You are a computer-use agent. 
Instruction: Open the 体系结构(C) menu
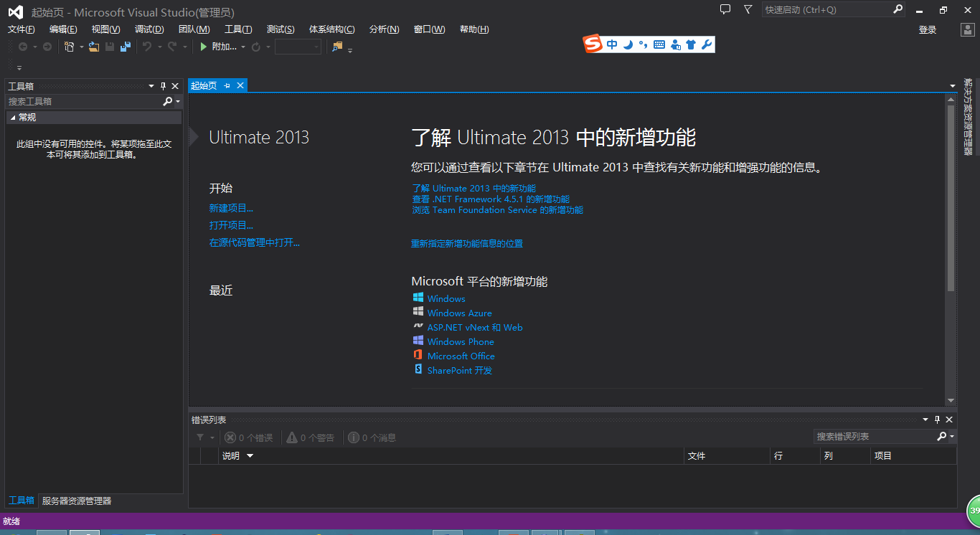click(x=332, y=29)
